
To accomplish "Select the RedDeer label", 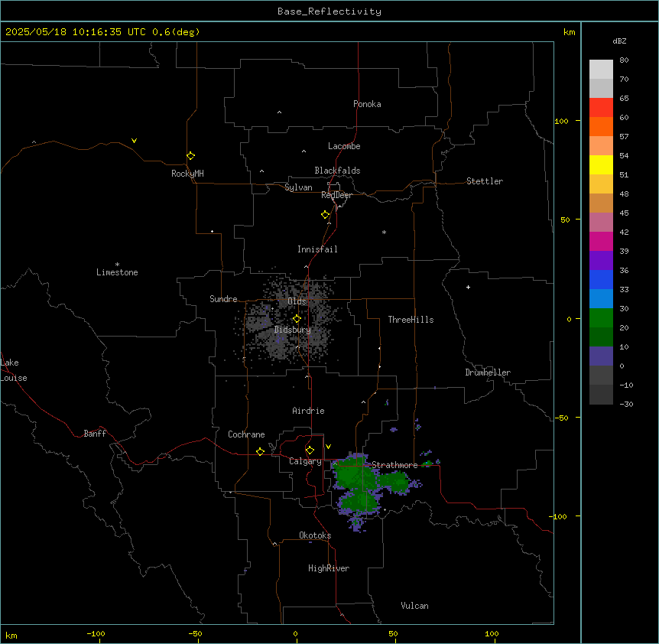I will [x=336, y=195].
